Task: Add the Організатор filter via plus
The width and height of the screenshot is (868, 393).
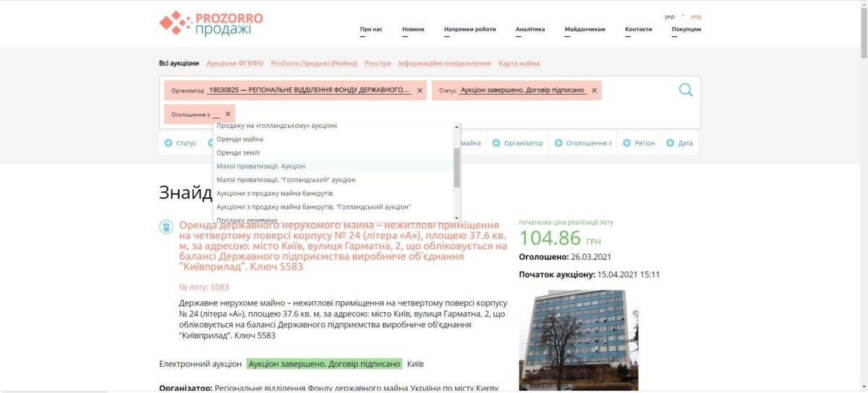Action: pyautogui.click(x=518, y=143)
